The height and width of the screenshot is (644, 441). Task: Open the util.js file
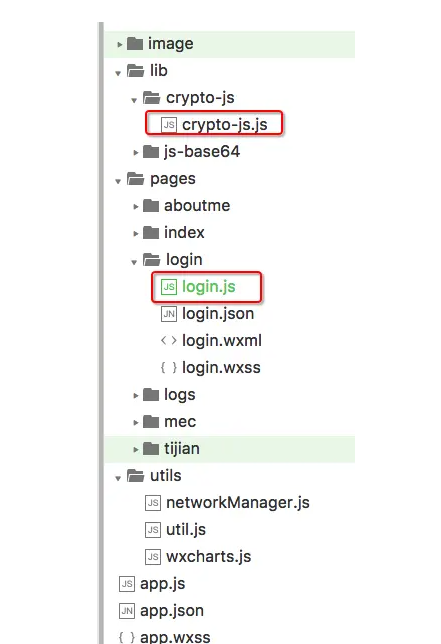click(186, 530)
